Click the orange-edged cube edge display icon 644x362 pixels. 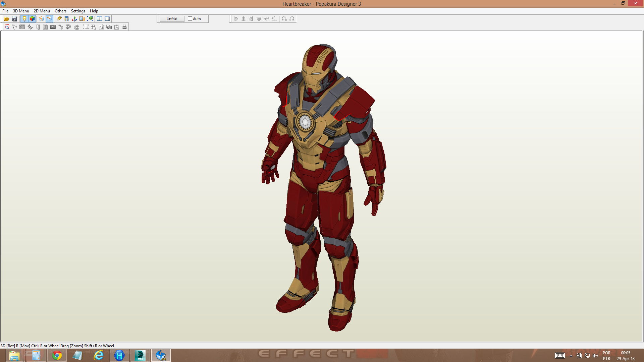point(42,19)
